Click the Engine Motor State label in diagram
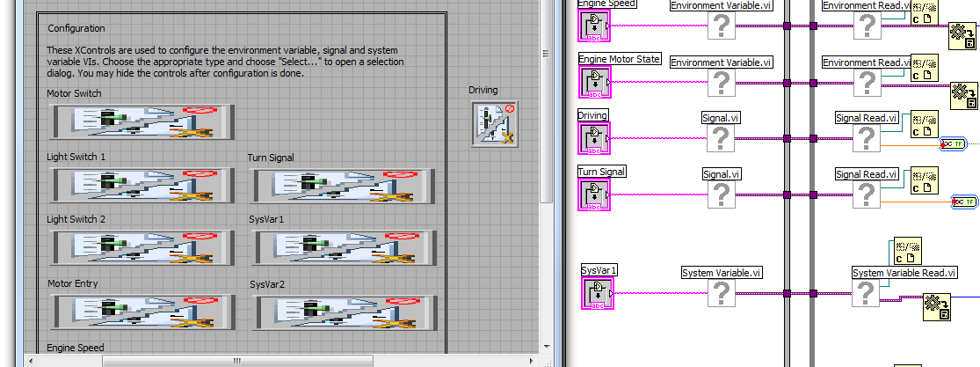 (x=619, y=59)
